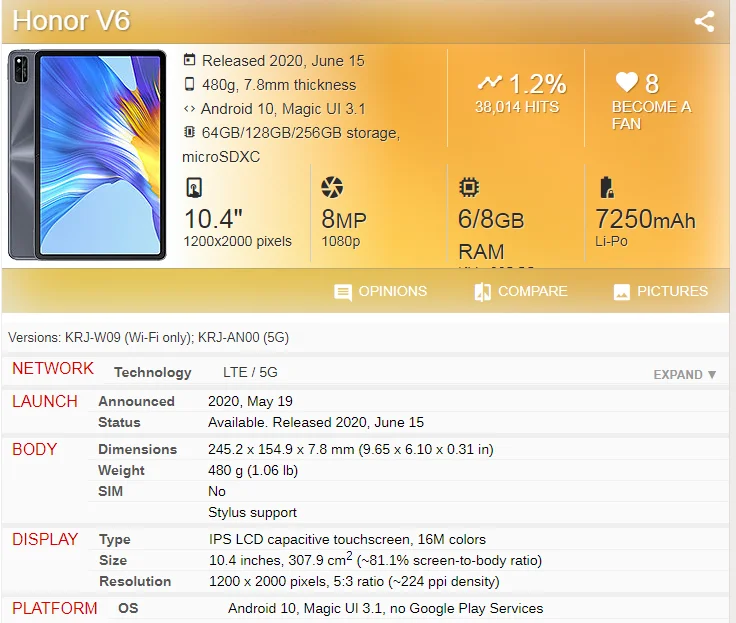Click the 'Android 10, Magic UI 3.1' header text
This screenshot has height=623, width=736.
point(283,109)
